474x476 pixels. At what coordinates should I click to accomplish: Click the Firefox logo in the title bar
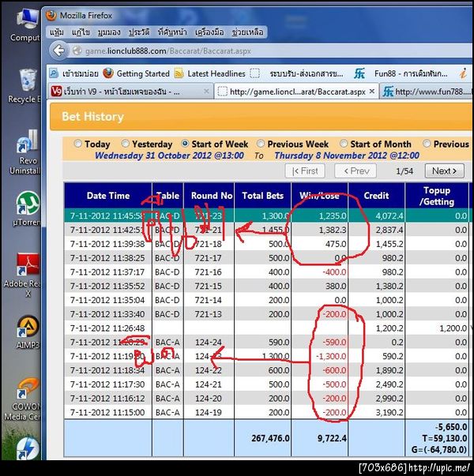pyautogui.click(x=51, y=15)
